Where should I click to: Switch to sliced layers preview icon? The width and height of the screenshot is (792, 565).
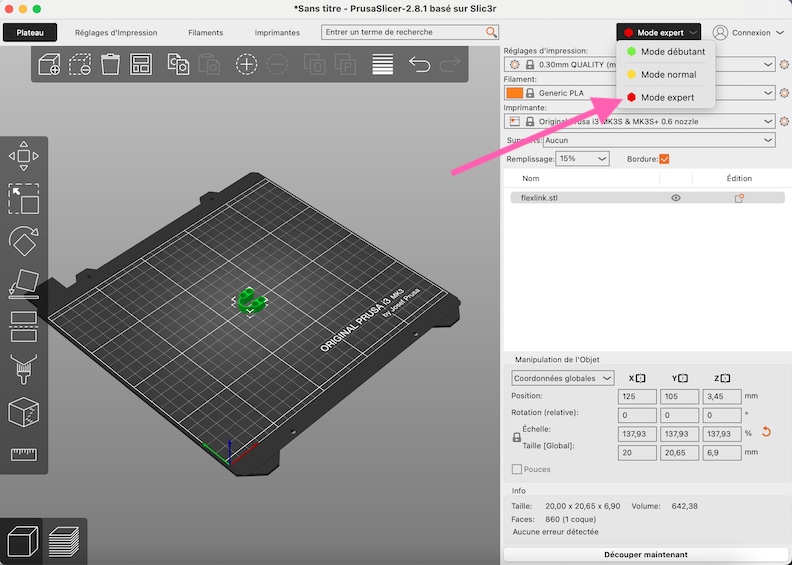coord(64,541)
